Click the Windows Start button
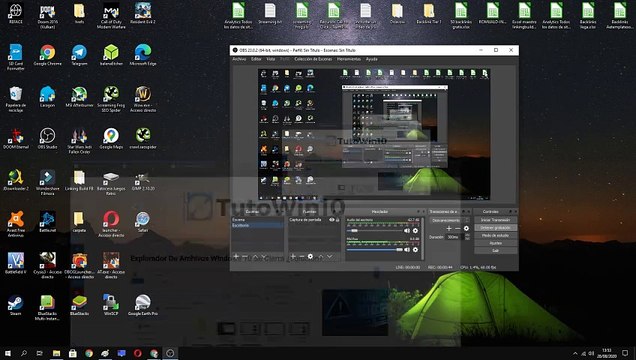Viewport: 636px width, 360px height. [8, 353]
